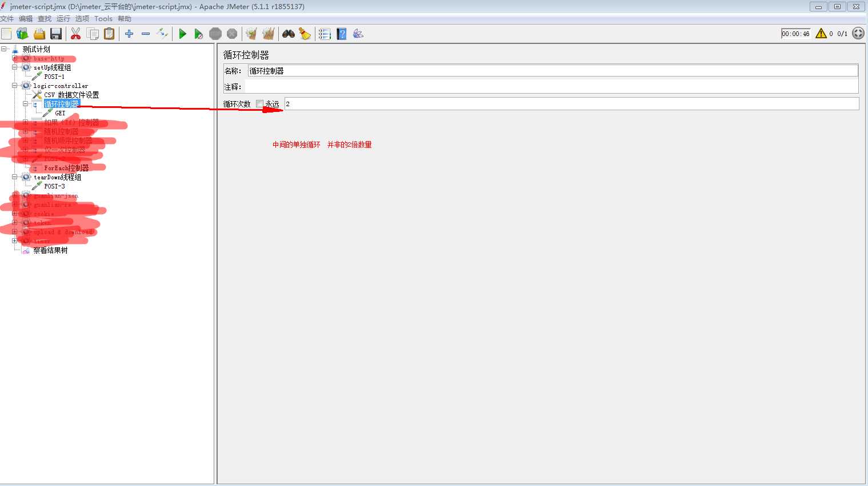
Task: Select the tearDown线程组 item
Action: pos(57,177)
